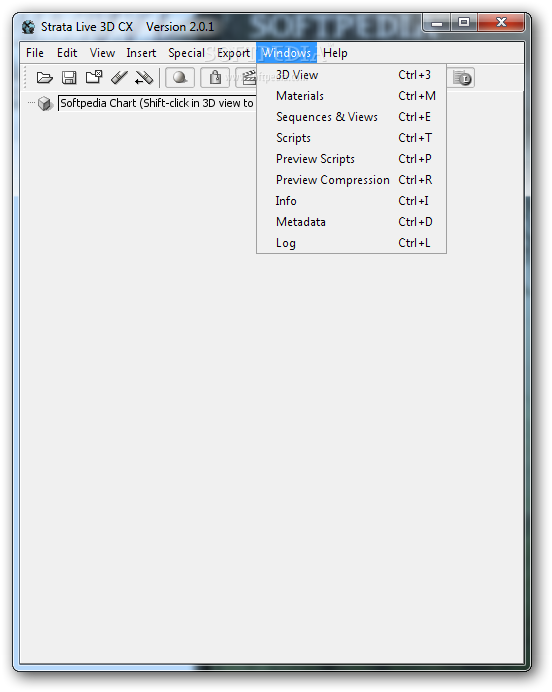Open the Special menu
Viewport: 552px width, 692px height.
186,53
